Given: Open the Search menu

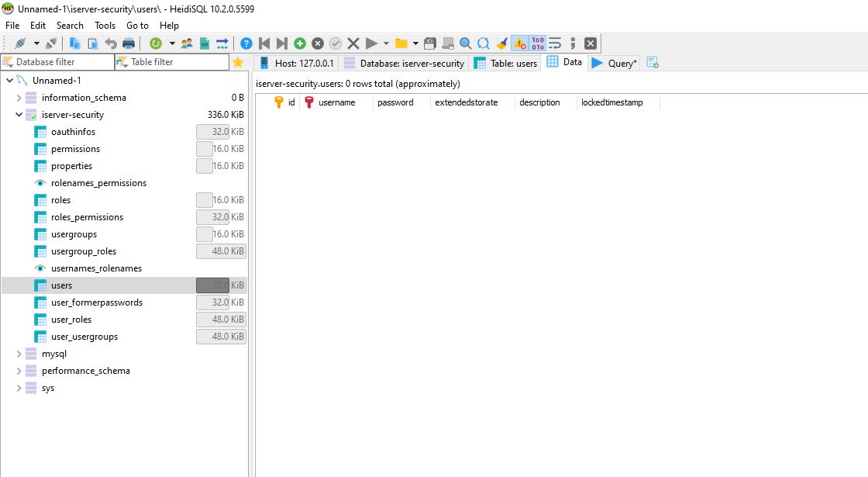Looking at the screenshot, I should point(70,26).
